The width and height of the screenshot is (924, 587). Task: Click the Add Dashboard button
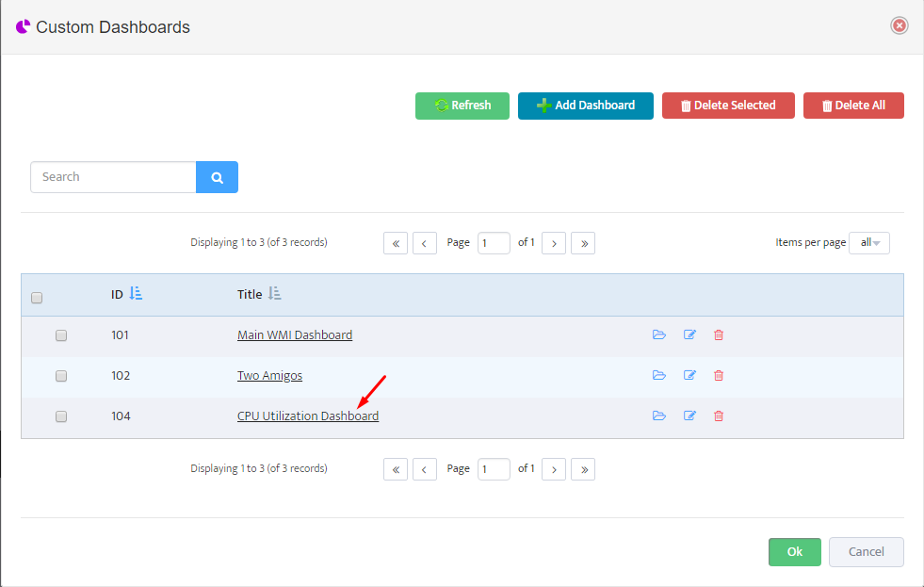586,106
